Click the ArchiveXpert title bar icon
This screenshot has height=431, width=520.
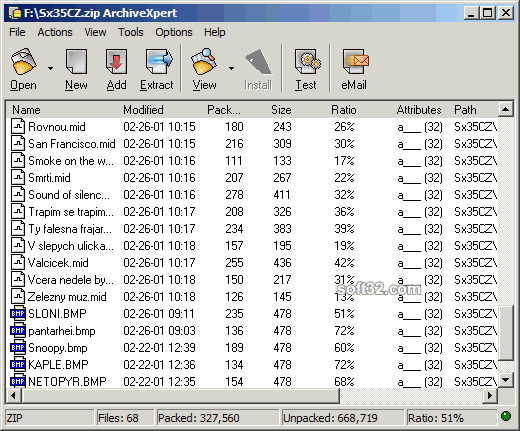click(x=15, y=13)
